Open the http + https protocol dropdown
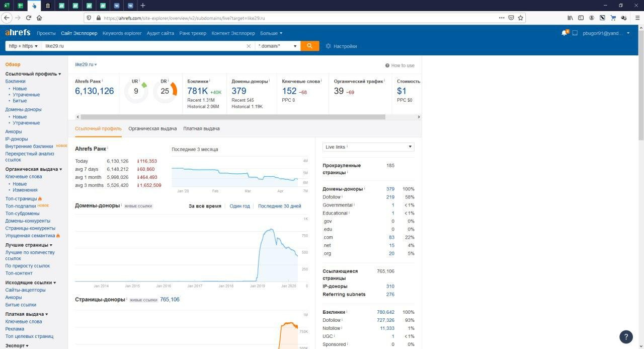This screenshot has height=349, width=644. 23,46
